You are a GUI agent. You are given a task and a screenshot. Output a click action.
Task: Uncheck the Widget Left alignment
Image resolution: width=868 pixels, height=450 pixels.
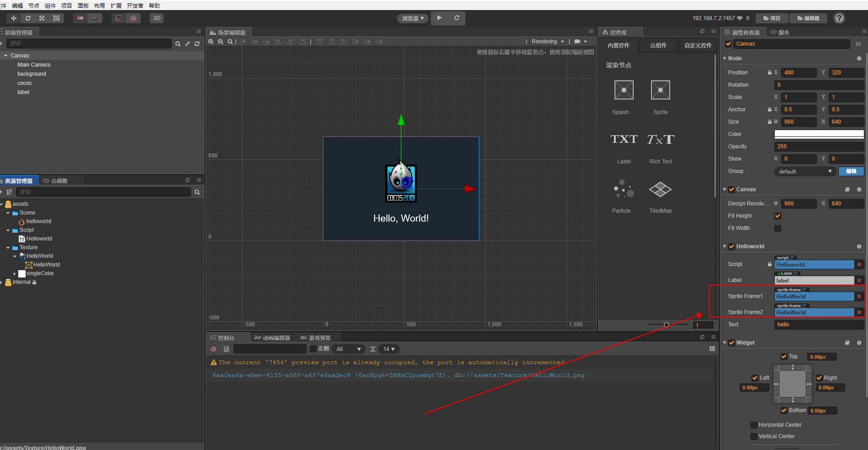[755, 378]
